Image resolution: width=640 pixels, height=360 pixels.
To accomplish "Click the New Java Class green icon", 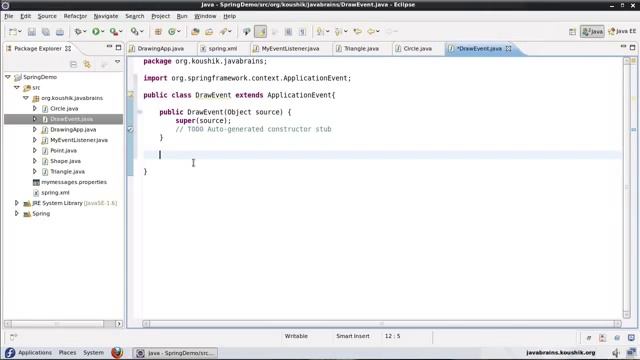I will 172,31.
